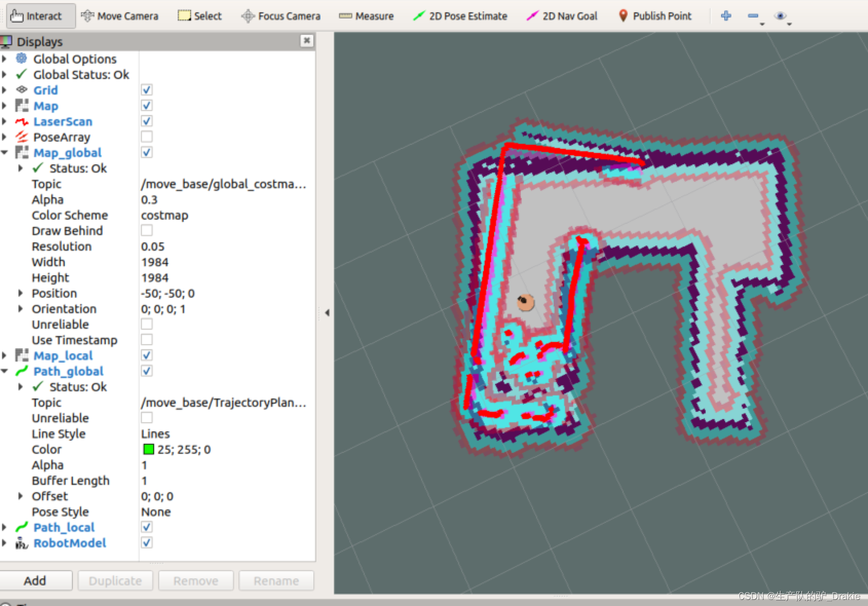Click the green Path_global color swatch
This screenshot has height=606, width=868.
(x=148, y=449)
